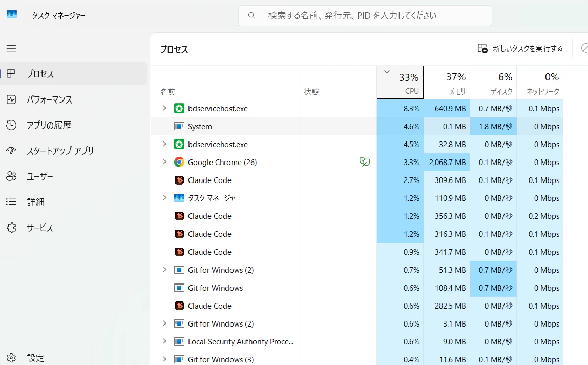Select the Startup apps (スタートアップ アプリ) icon
The width and height of the screenshot is (588, 365).
11,151
